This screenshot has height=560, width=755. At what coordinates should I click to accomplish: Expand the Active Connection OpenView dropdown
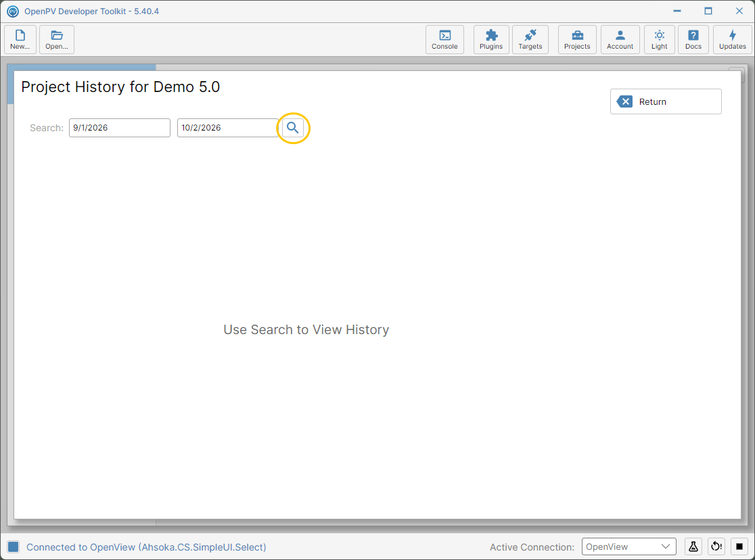pyautogui.click(x=629, y=546)
